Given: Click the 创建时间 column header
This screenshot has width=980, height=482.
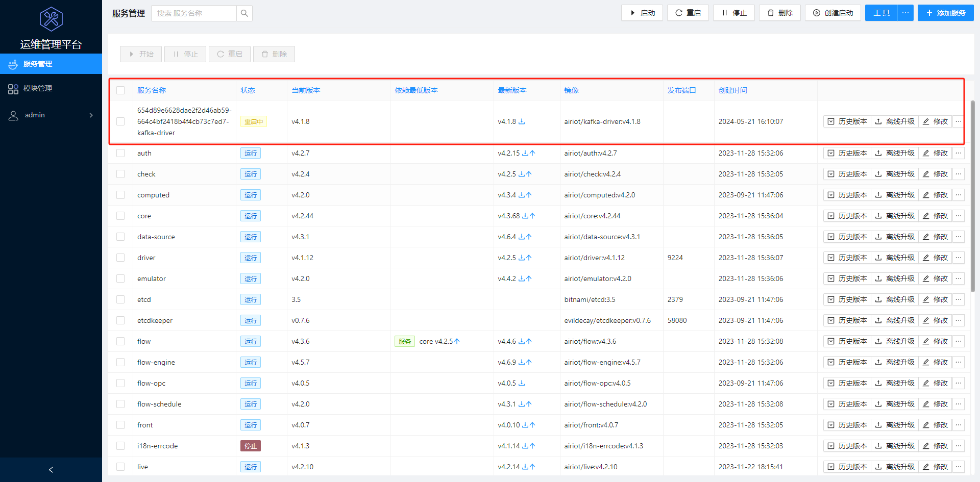Looking at the screenshot, I should [733, 90].
